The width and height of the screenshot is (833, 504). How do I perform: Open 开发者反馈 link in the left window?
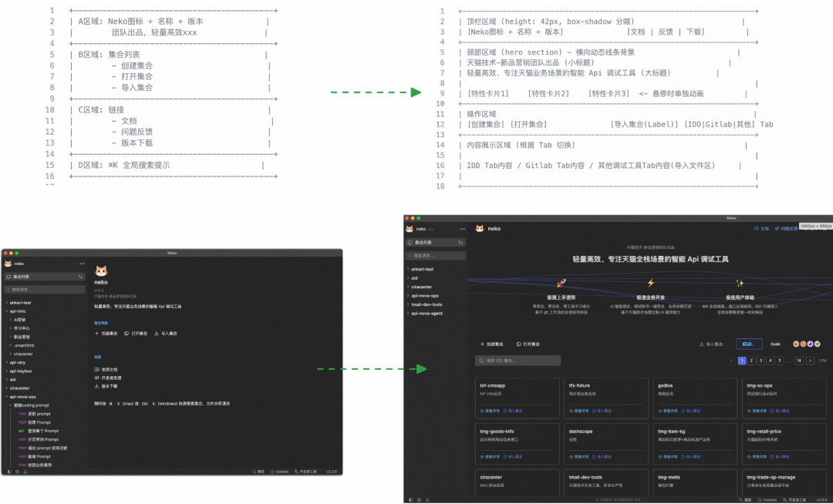coord(108,378)
